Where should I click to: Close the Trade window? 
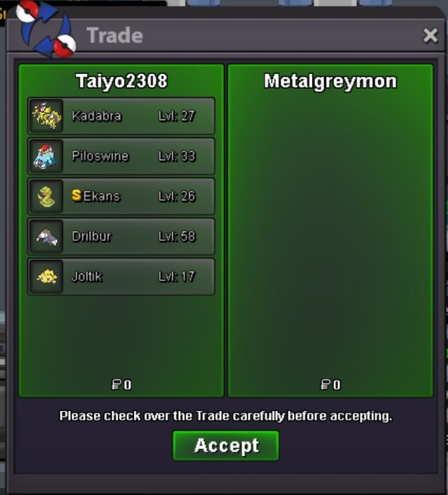click(x=430, y=35)
